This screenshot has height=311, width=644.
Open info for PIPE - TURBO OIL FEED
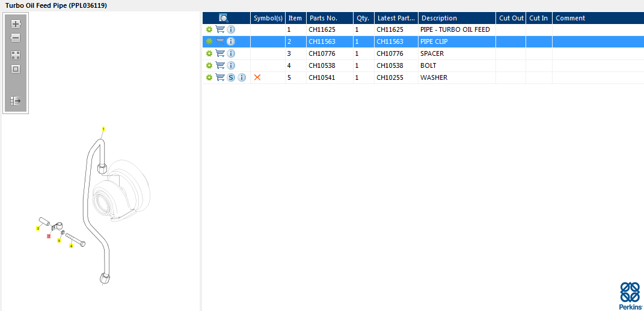231,29
